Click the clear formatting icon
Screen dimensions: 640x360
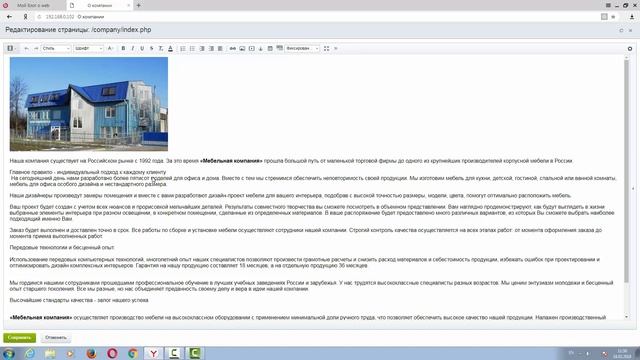[161, 49]
